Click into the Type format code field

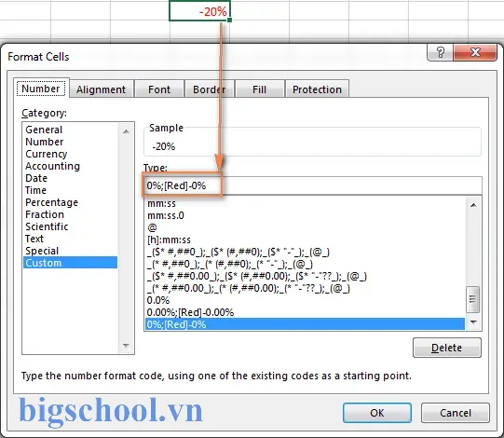pos(312,185)
